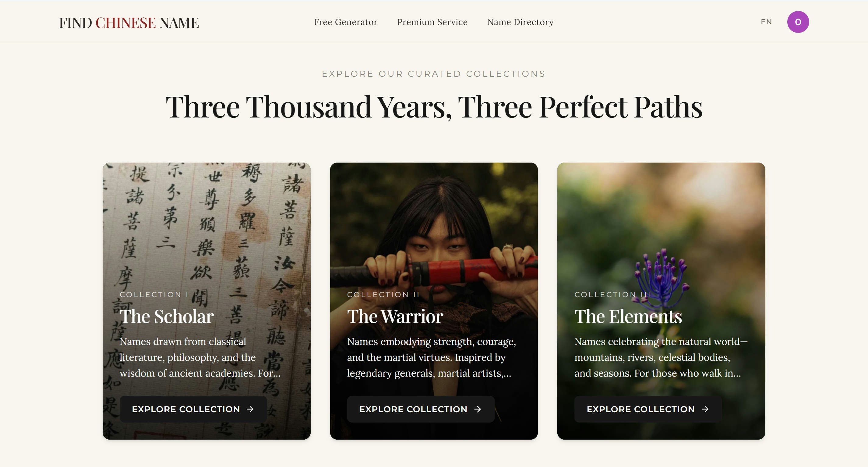
Task: Click the arrow icon on The Scholar button
Action: tap(250, 409)
